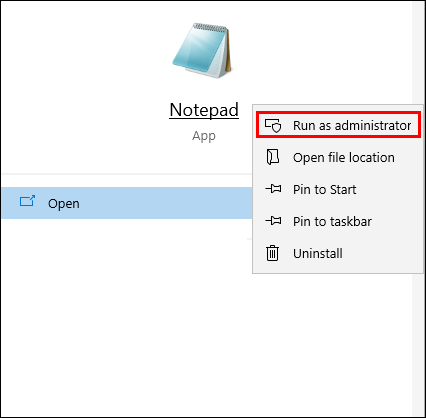Click the gray App label under Notepad

tap(204, 136)
